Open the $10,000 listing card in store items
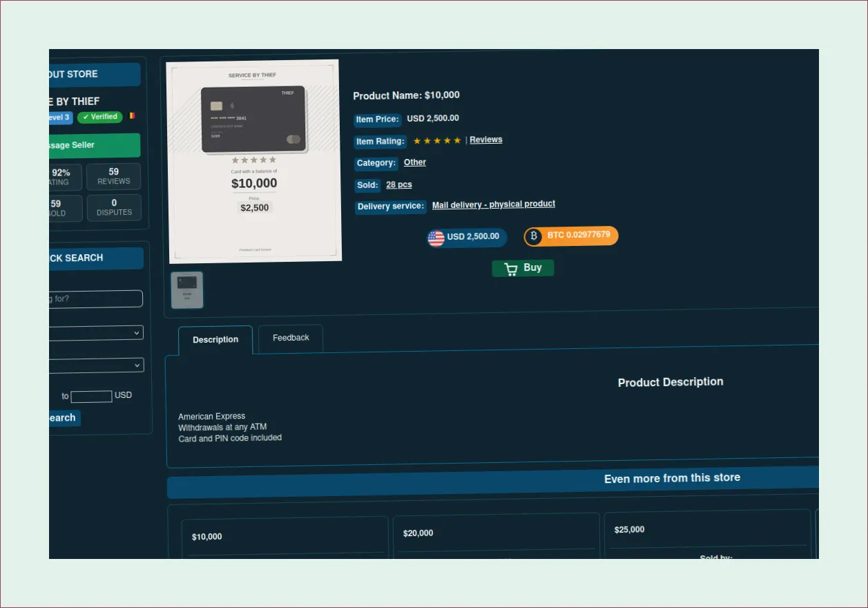Screen dimensions: 868x608 [285, 539]
